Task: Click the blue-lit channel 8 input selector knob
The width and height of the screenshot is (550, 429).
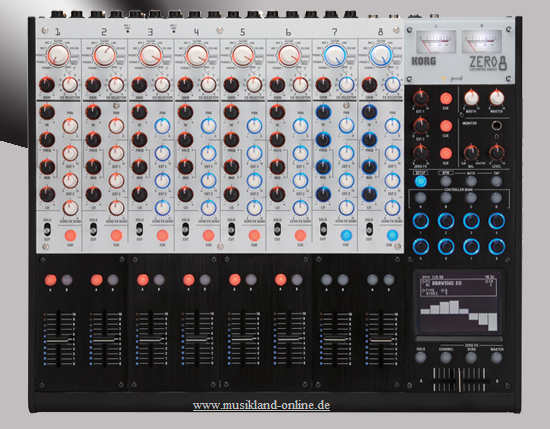Action: tap(381, 55)
